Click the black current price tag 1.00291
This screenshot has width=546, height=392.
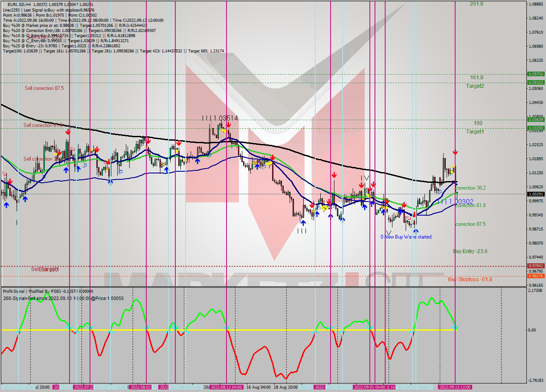point(536,194)
